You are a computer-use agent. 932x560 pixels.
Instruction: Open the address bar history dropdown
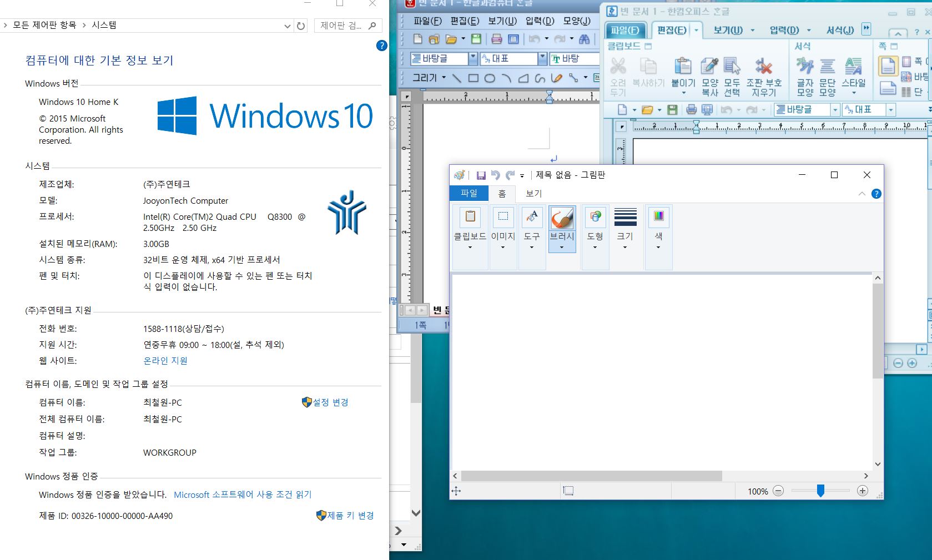(287, 26)
